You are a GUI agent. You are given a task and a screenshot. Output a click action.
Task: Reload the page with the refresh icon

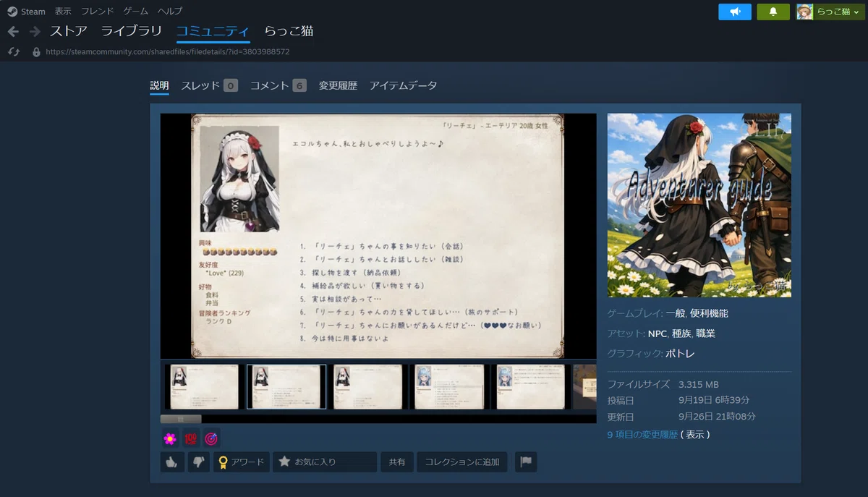[x=14, y=52]
